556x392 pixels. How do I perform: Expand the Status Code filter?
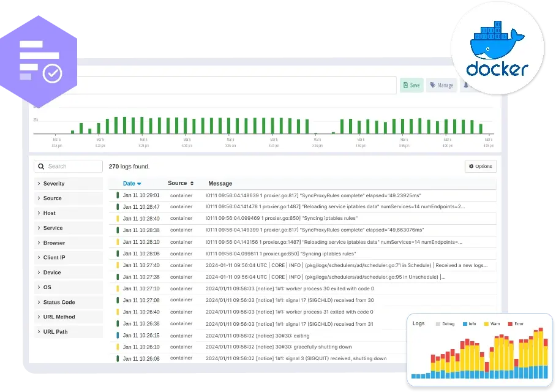[x=69, y=302]
